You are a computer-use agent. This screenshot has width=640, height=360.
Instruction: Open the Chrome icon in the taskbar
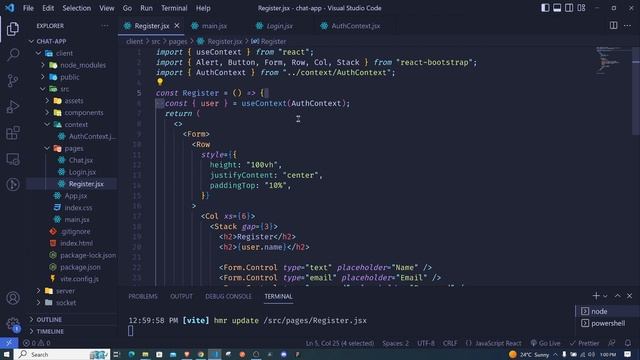[201, 354]
